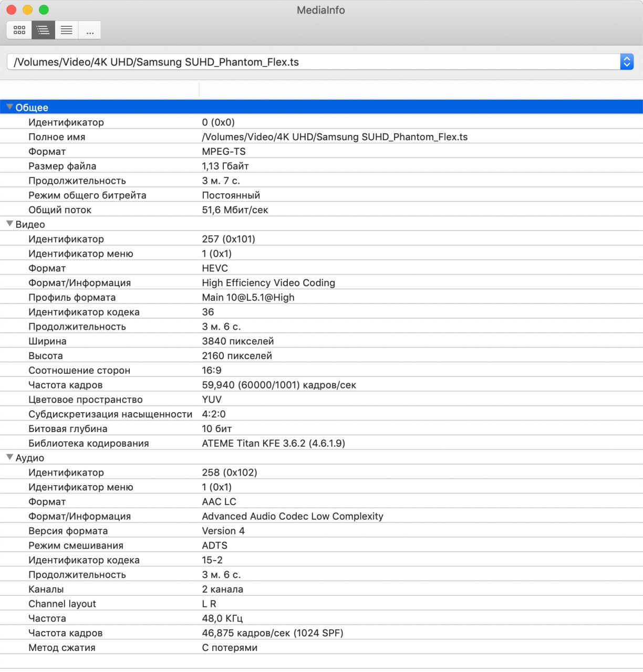Select the 'Общий поток' label
Screen dimensions: 643x672
point(60,209)
